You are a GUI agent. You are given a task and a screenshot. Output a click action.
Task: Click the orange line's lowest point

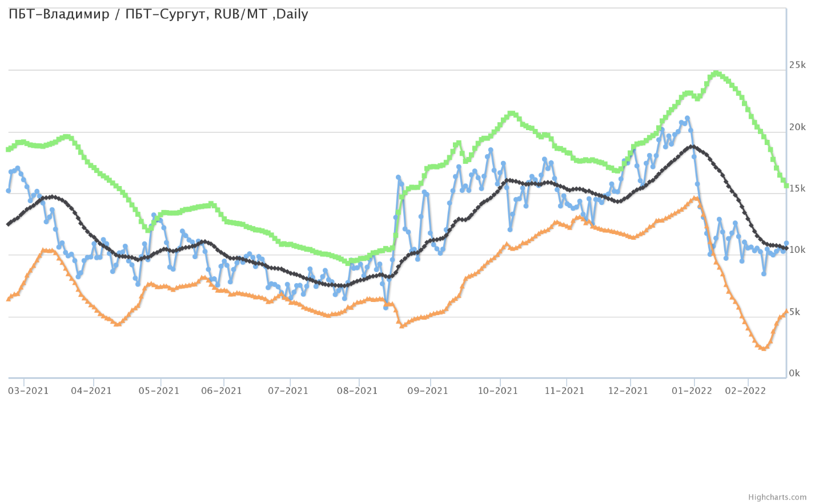pos(764,348)
